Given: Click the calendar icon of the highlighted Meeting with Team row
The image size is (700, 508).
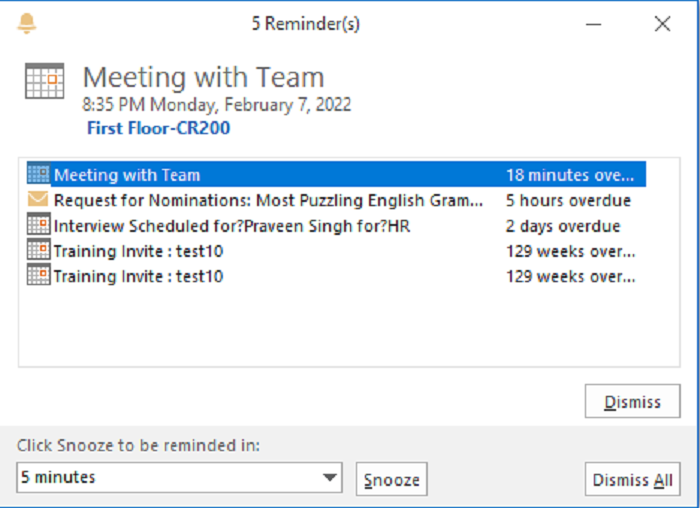Looking at the screenshot, I should pyautogui.click(x=38, y=174).
